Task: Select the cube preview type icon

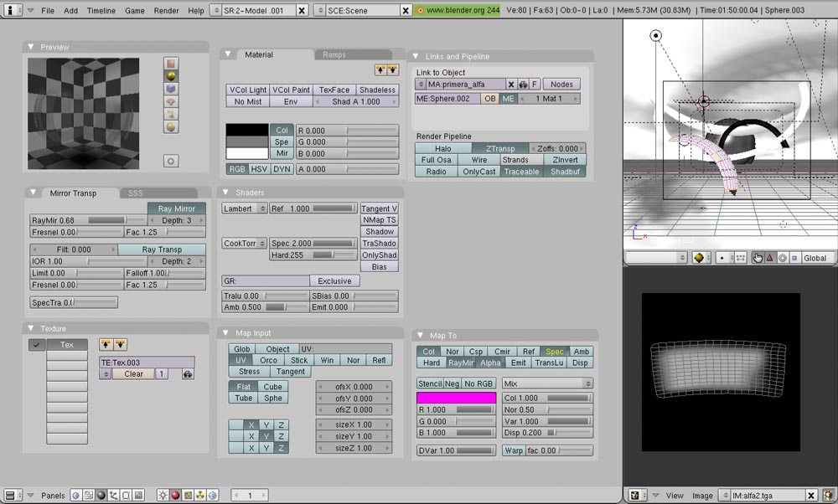Action: point(170,89)
